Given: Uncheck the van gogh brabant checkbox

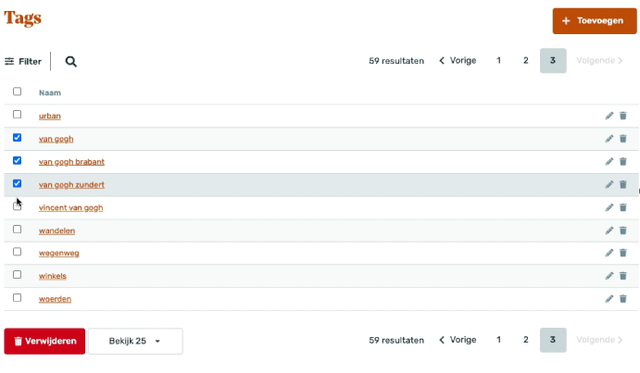Looking at the screenshot, I should coord(17,160).
